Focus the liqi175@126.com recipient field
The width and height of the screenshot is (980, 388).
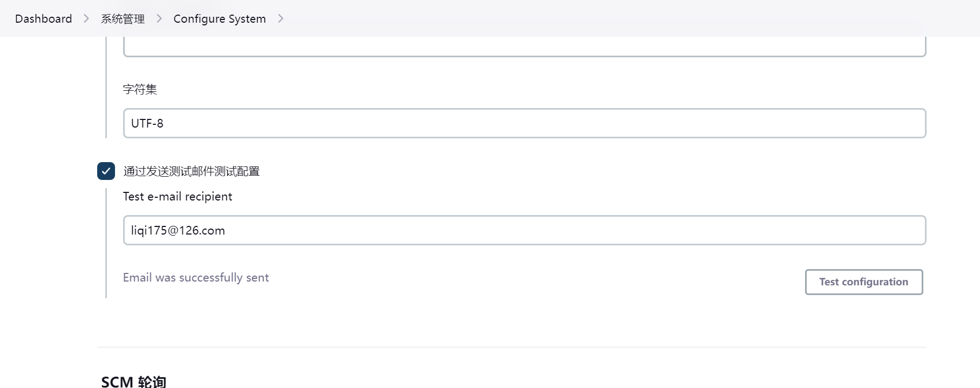click(x=524, y=230)
